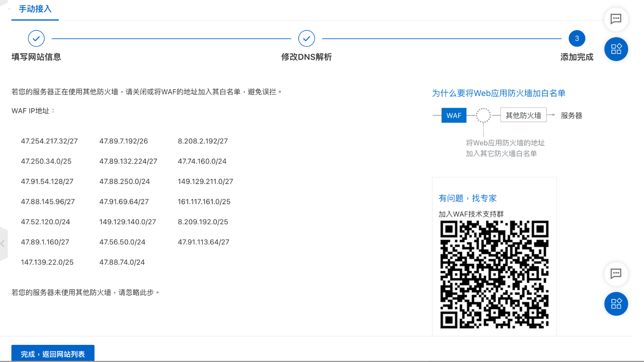Open the lower chat message floating icon

pyautogui.click(x=616, y=274)
